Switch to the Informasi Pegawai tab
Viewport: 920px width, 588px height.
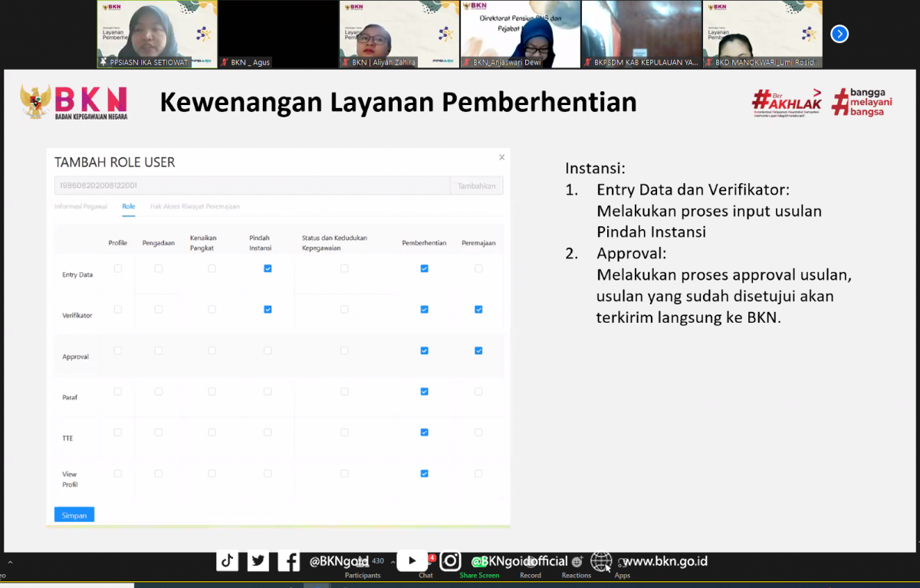coord(80,206)
